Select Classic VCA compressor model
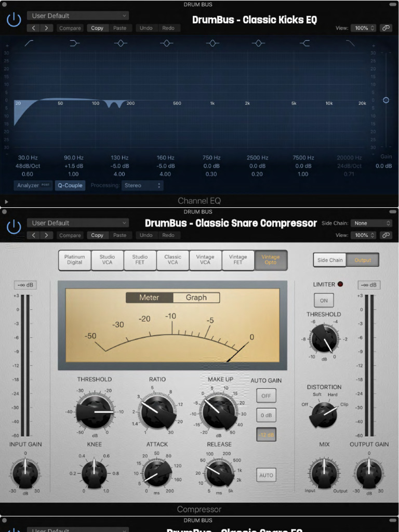 [172, 260]
